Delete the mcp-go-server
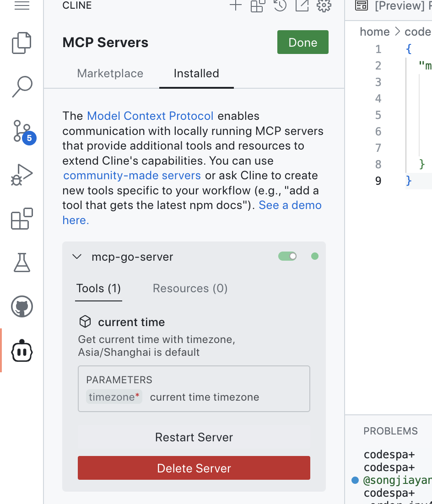 (x=194, y=468)
